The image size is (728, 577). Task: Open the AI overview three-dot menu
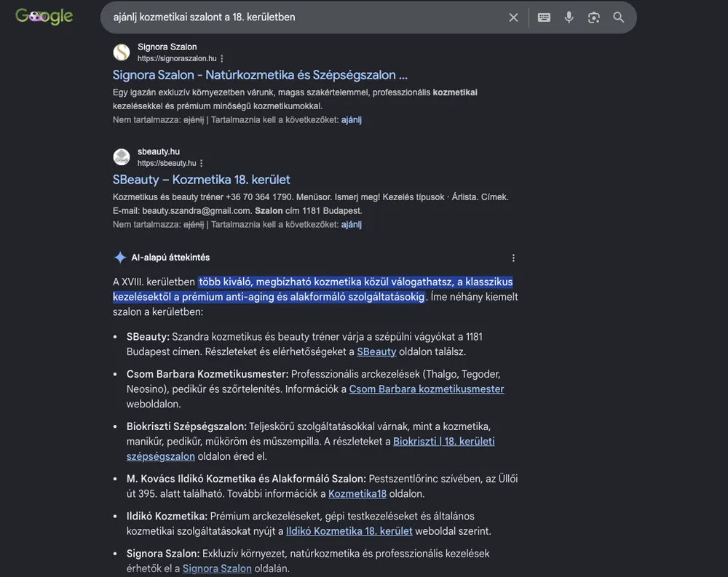pyautogui.click(x=513, y=258)
